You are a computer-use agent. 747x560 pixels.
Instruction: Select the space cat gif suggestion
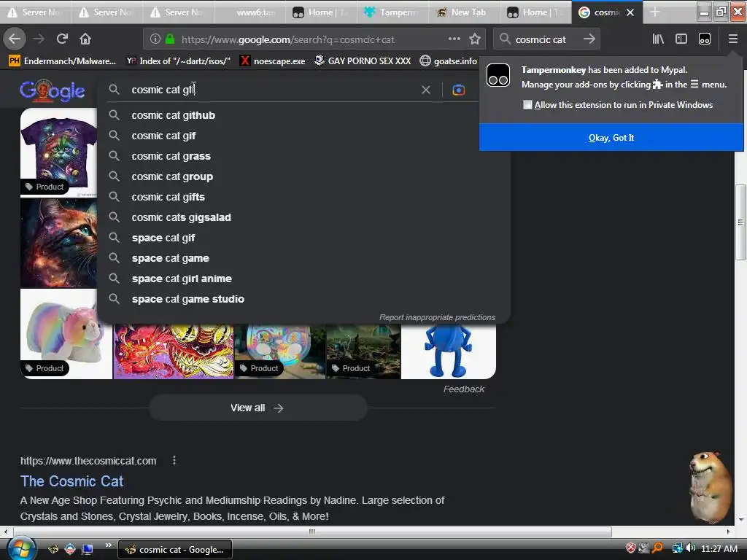point(303,238)
